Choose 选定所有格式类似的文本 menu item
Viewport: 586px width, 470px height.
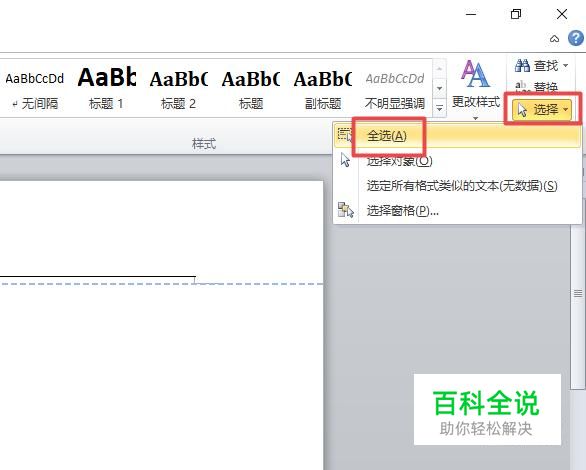point(457,186)
